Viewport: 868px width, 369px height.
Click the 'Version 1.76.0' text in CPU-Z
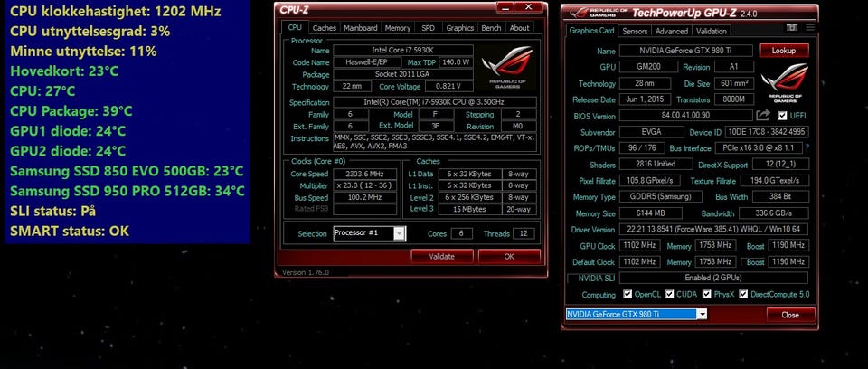coord(305,272)
